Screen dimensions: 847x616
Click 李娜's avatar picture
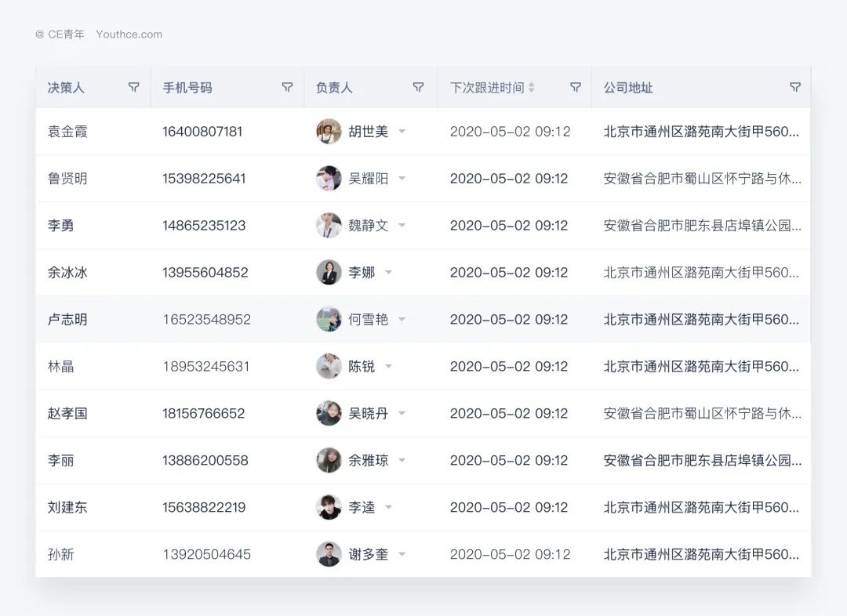329,272
